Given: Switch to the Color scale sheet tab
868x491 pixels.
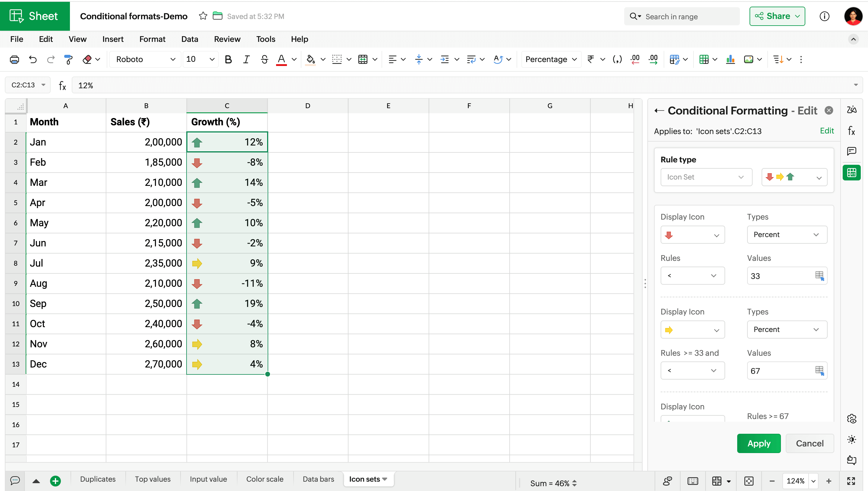Looking at the screenshot, I should coord(265,479).
